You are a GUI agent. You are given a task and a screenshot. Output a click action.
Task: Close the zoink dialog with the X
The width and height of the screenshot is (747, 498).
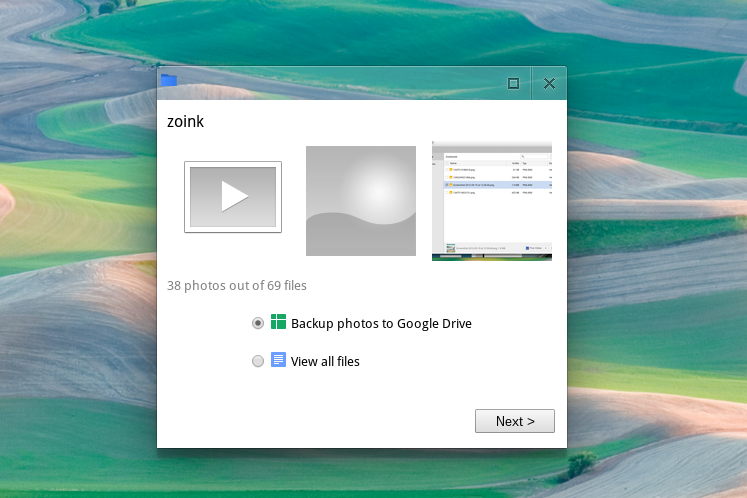tap(549, 84)
